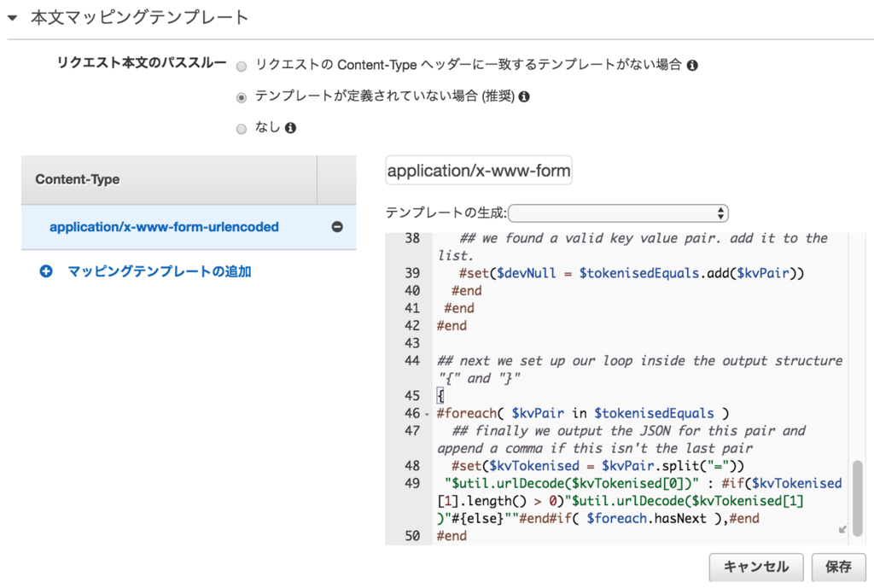Click the Content-Type column header
This screenshot has width=874, height=588.
point(169,179)
